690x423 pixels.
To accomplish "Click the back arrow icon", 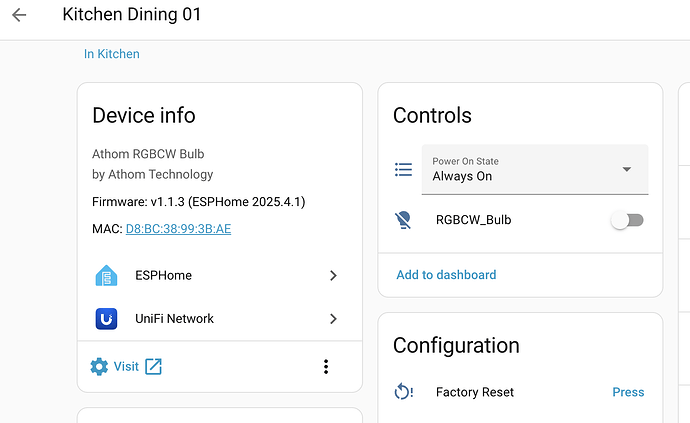I will pyautogui.click(x=19, y=15).
